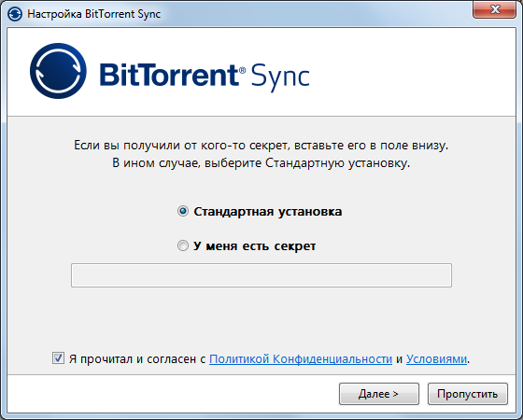Image resolution: width=523 pixels, height=420 pixels.
Task: Click the "У меня есть секрет" label text
Action: click(254, 246)
